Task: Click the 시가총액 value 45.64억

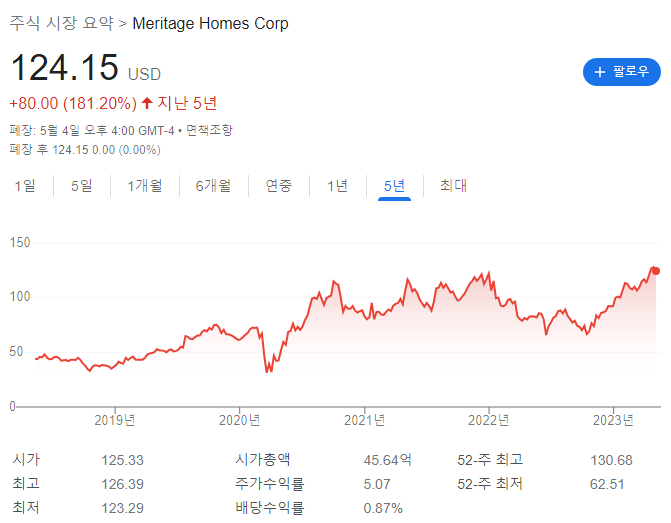Action: pyautogui.click(x=388, y=460)
